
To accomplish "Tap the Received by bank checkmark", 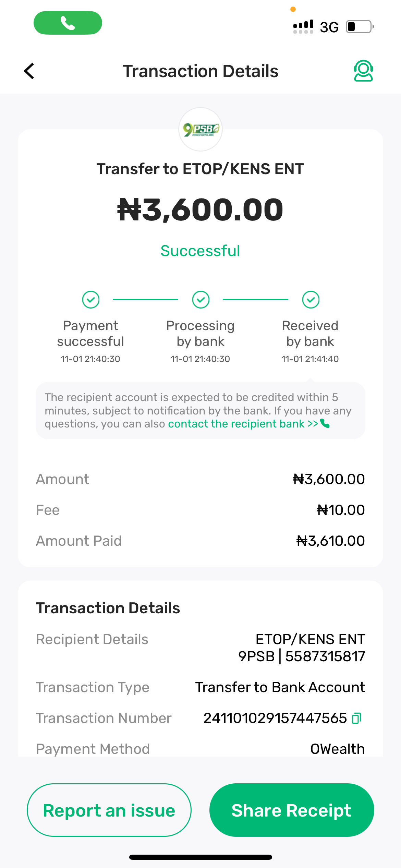I will tap(311, 300).
